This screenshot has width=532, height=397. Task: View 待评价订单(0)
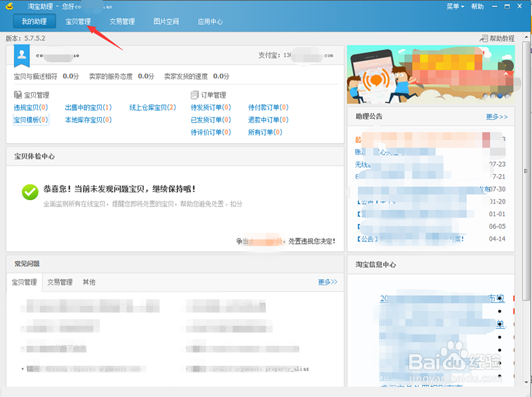[211, 132]
